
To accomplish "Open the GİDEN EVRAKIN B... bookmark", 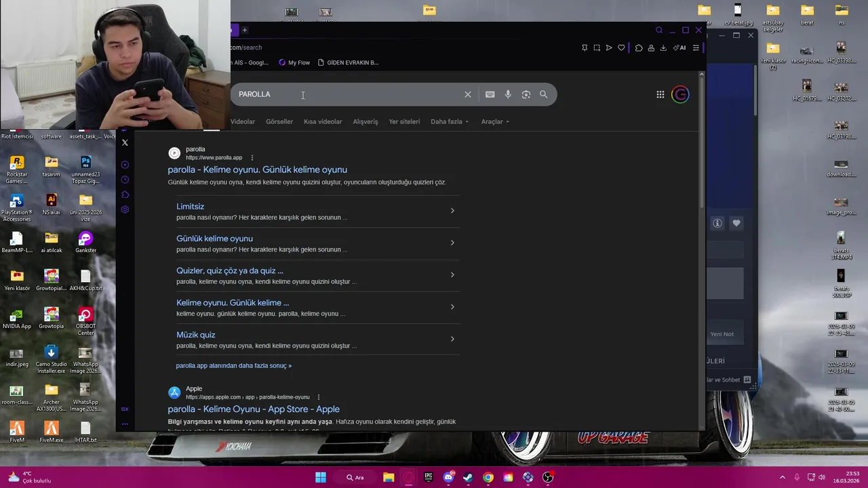I will [x=348, y=62].
